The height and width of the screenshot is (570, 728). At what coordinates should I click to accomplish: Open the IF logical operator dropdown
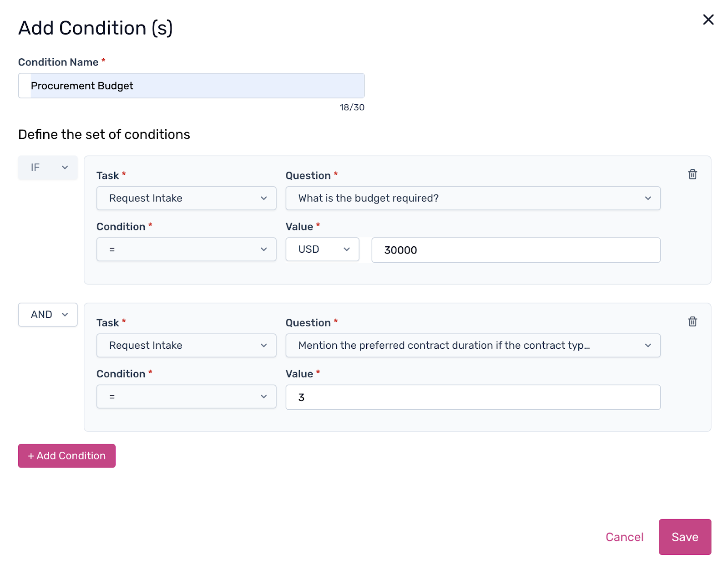(47, 168)
